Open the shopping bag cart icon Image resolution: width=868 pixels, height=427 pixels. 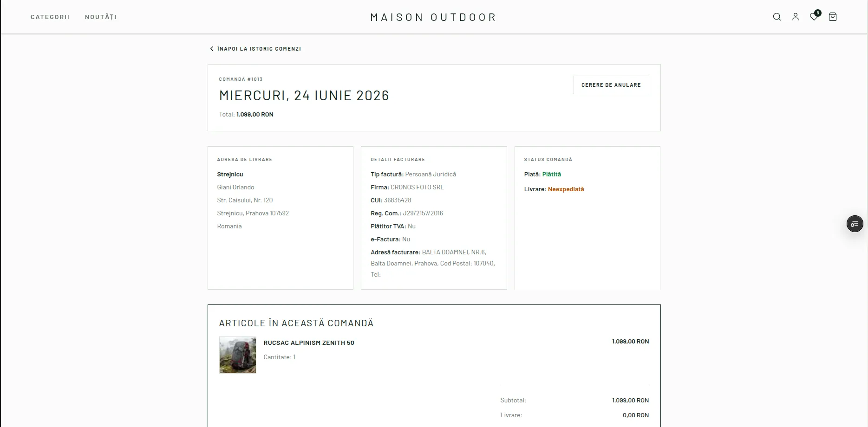(833, 17)
